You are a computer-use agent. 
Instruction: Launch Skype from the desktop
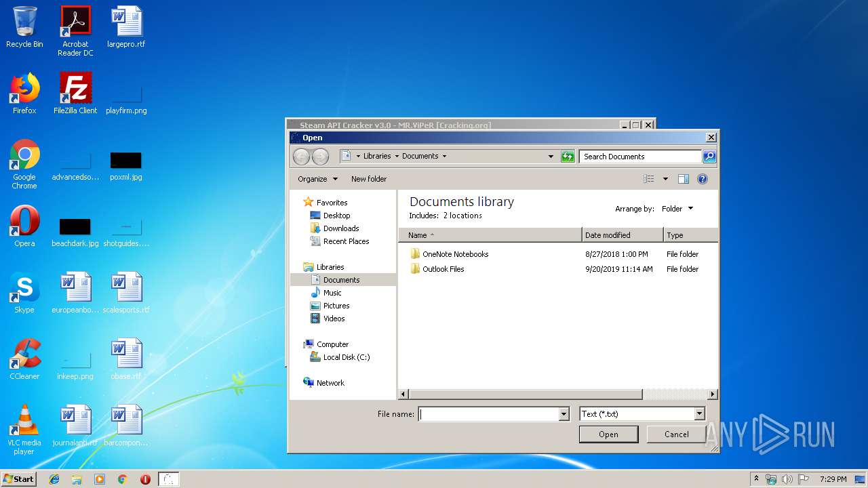point(24,293)
